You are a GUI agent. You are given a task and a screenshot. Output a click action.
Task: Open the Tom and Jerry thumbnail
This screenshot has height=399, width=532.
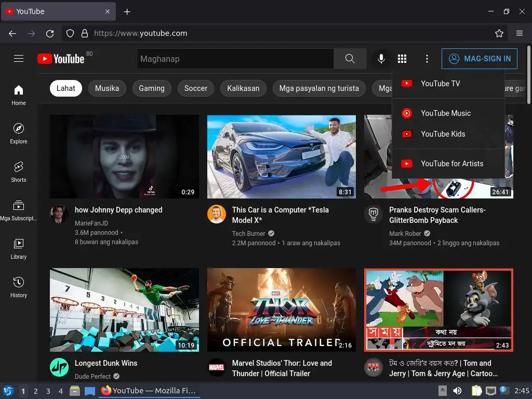[438, 310]
